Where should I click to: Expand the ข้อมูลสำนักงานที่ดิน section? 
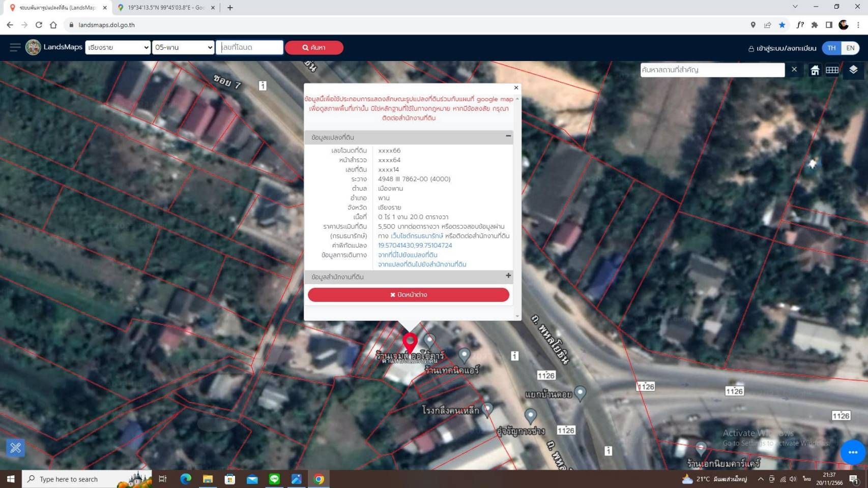click(508, 276)
